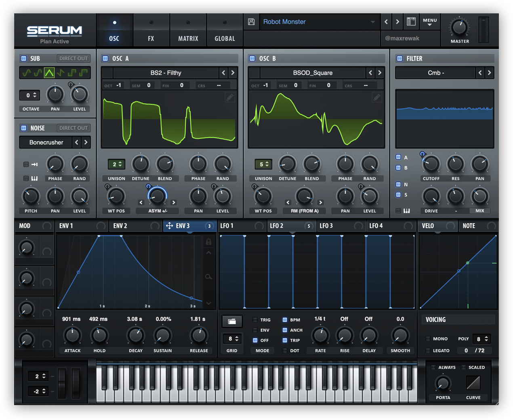
Task: Choose previous filter type
Action: point(480,73)
